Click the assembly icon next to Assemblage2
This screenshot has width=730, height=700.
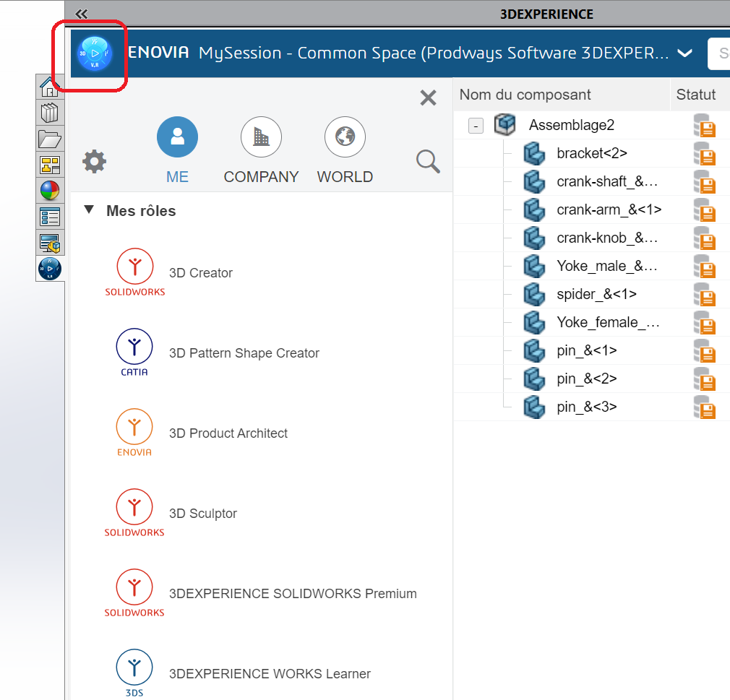point(505,125)
